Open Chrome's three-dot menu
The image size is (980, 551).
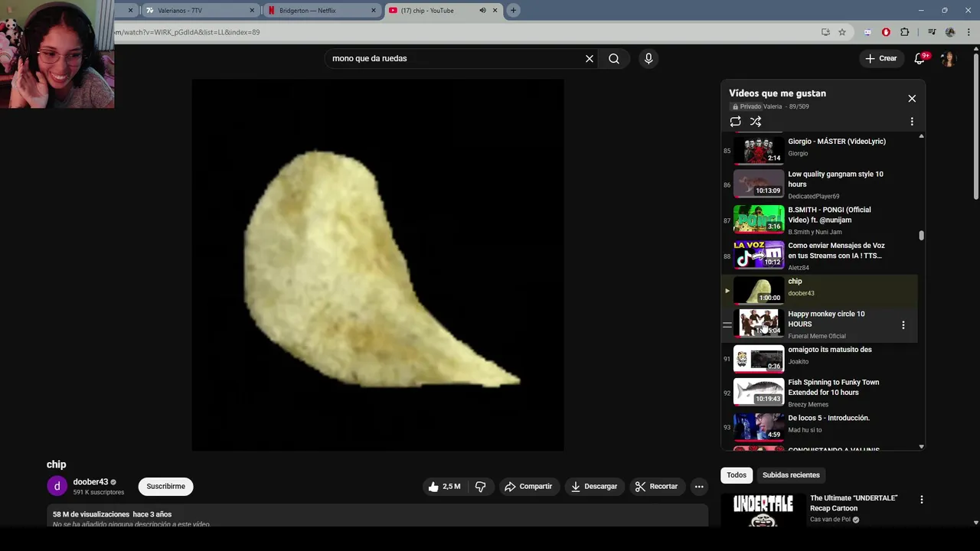pyautogui.click(x=969, y=32)
